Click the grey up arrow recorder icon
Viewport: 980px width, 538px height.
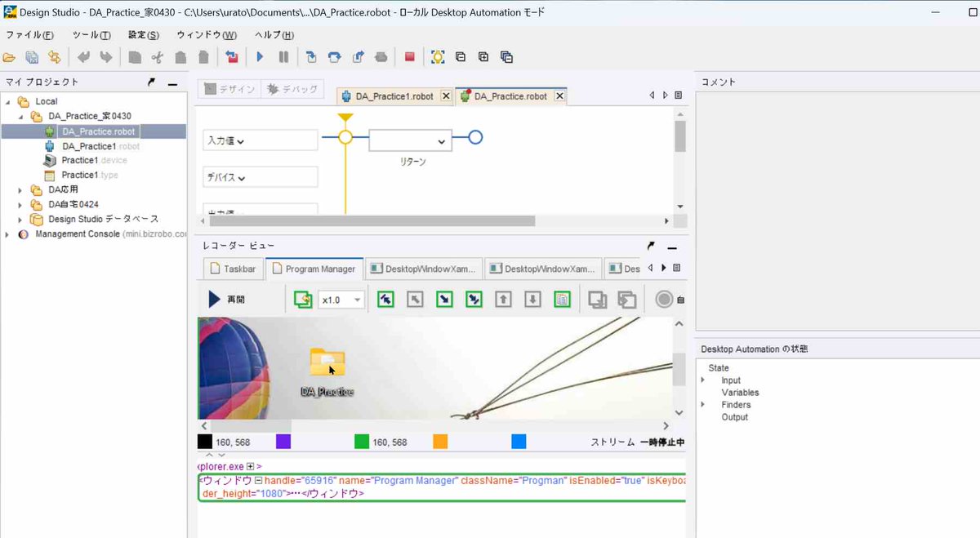504,300
